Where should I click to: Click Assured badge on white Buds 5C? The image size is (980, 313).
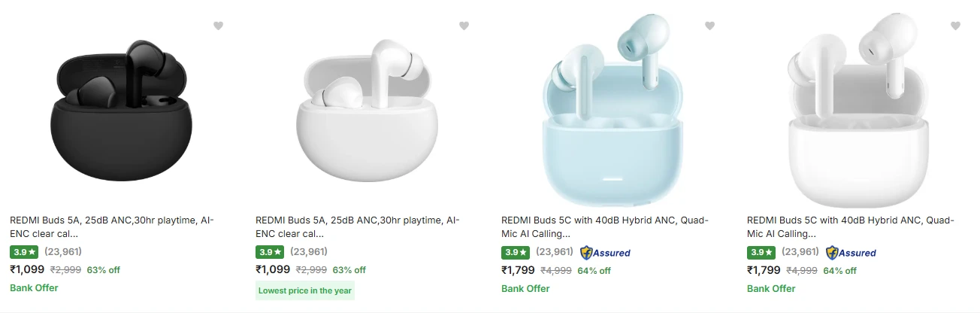[x=851, y=253]
